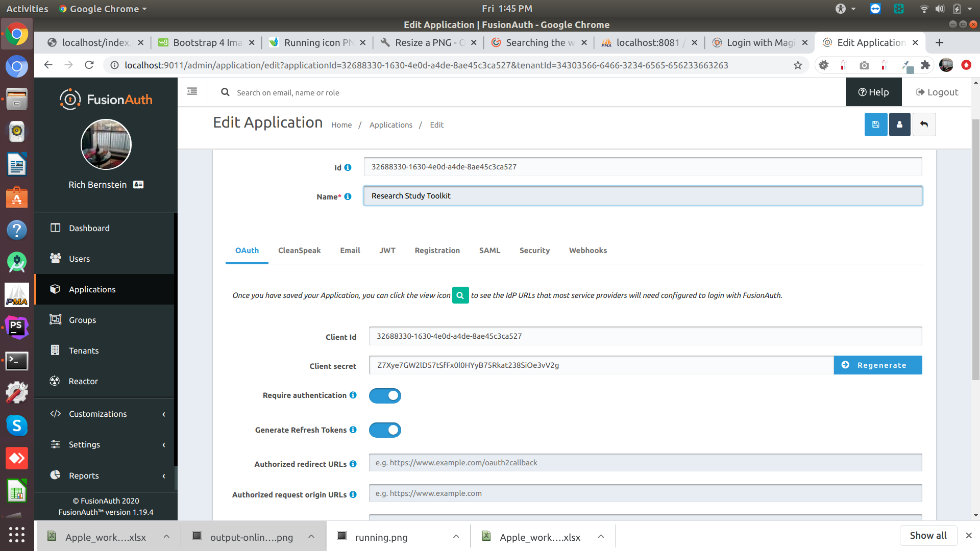Viewport: 980px width, 551px height.
Task: Click the Rich Bernstein profile avatar
Action: coord(106,144)
